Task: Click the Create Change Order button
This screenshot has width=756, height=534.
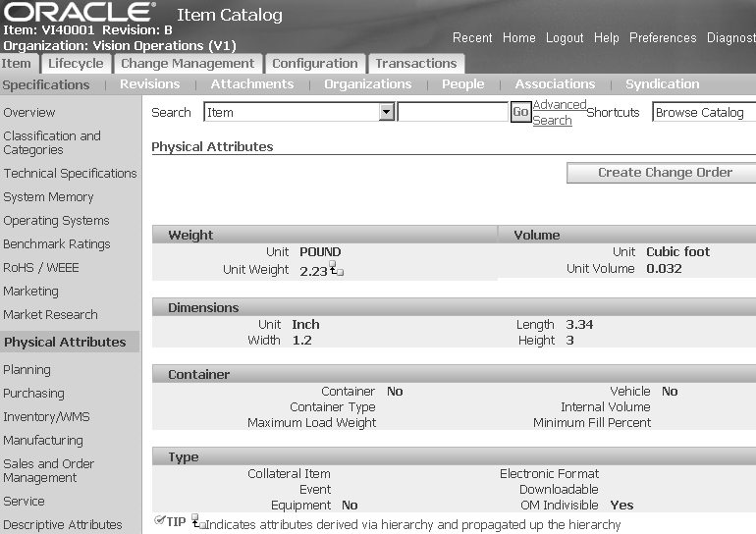Action: pos(662,173)
